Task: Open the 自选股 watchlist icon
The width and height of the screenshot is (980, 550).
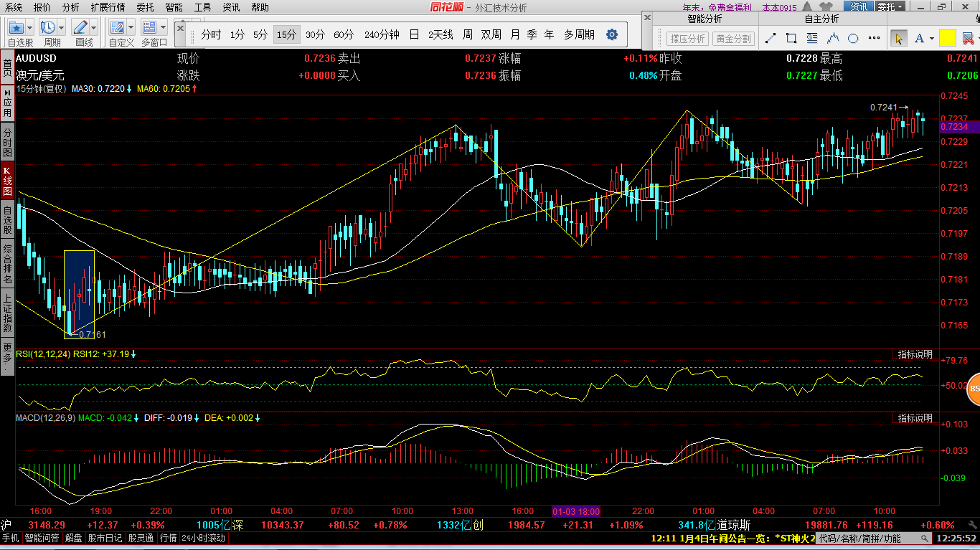Action: [x=16, y=27]
